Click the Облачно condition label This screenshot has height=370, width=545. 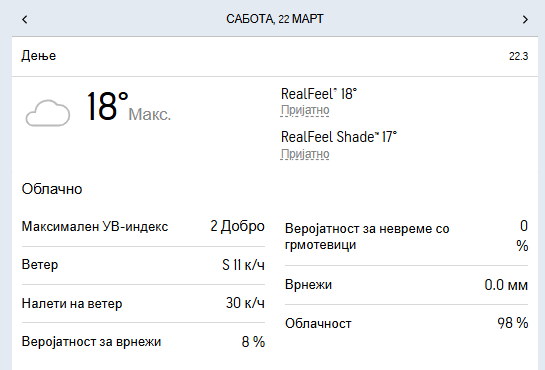[52, 189]
